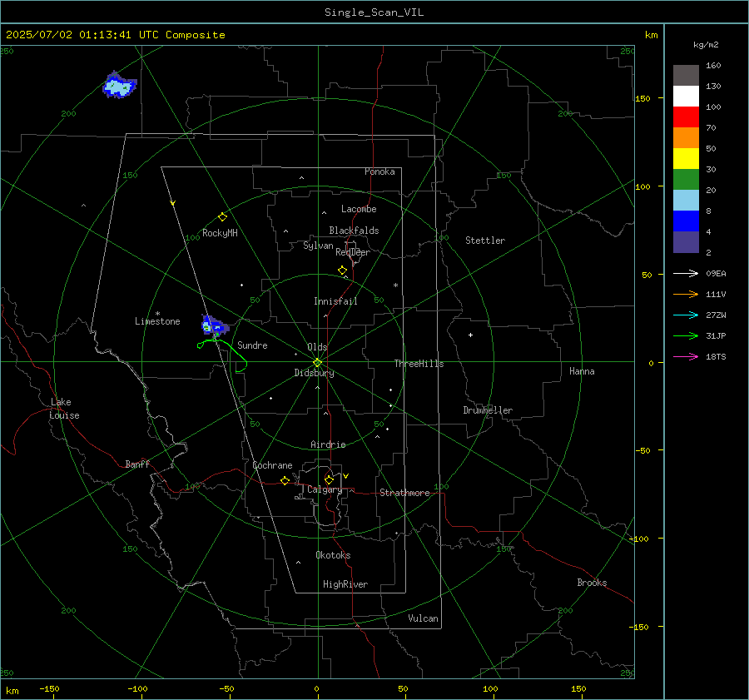Pick the yellow 30-50 legend swatch

686,159
